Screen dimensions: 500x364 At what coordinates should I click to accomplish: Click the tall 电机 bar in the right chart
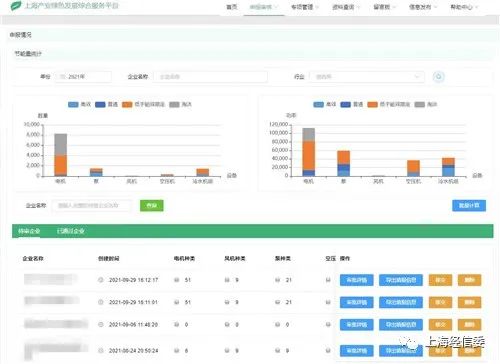(309, 152)
